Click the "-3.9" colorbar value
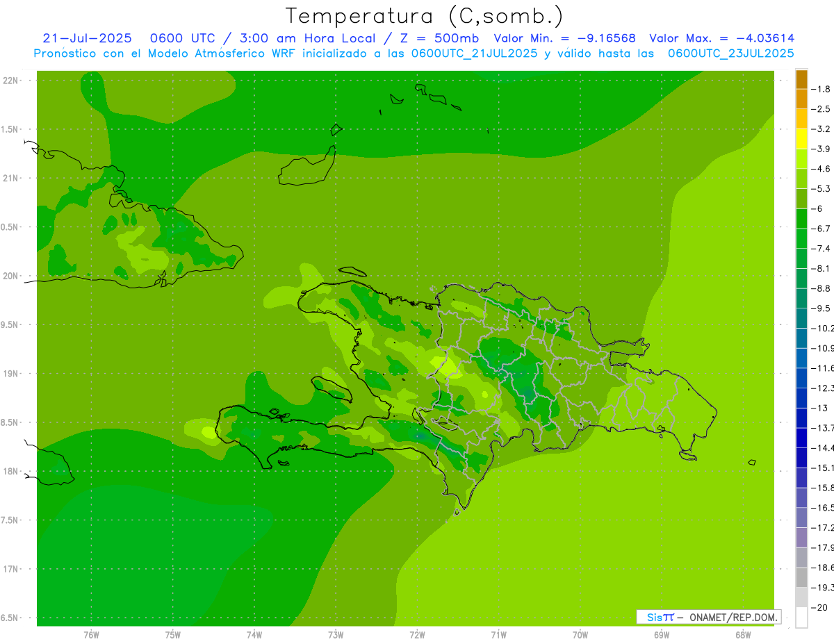This screenshot has width=834, height=644. (x=820, y=149)
